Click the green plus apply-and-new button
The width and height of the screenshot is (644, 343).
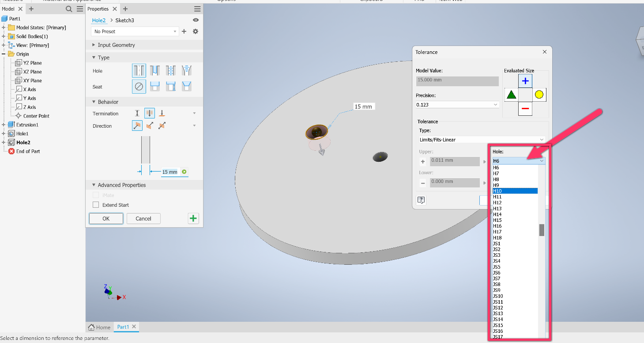pyautogui.click(x=193, y=218)
